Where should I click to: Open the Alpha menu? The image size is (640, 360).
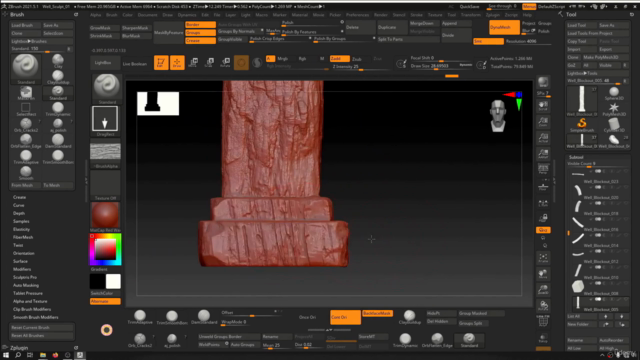(x=96, y=15)
